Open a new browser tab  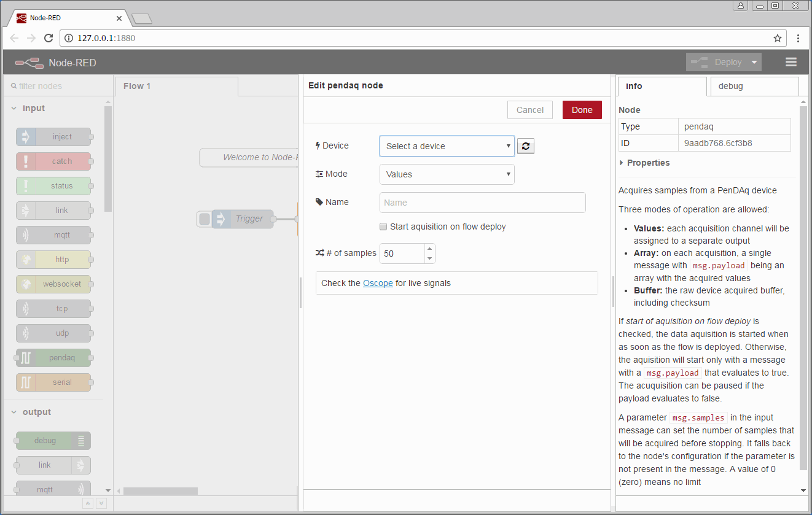(x=142, y=19)
